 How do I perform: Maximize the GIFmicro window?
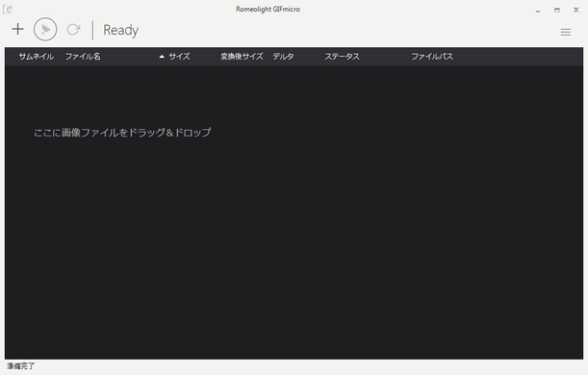pos(557,11)
